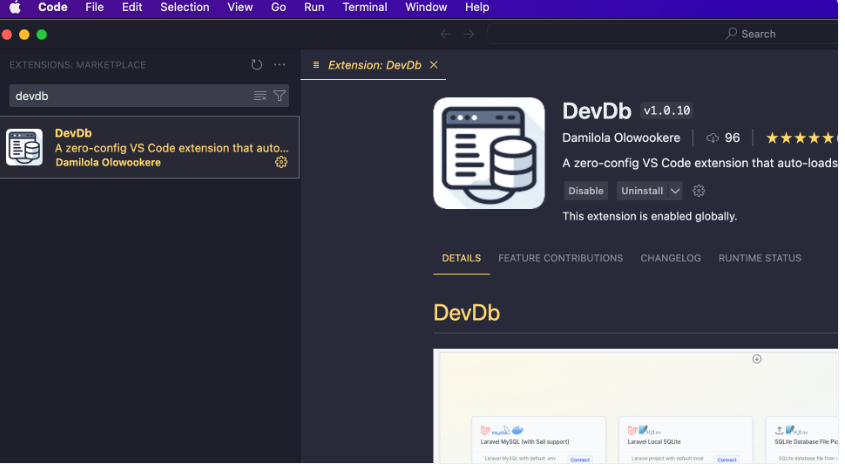Viewport: 845px width, 471px height.
Task: Close the Extension: DevDb tab
Action: tap(434, 65)
